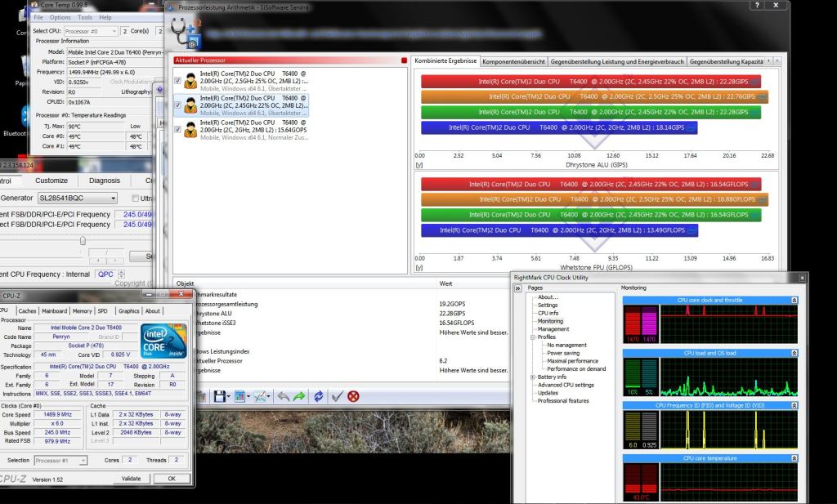Click the red stop square in Aktueller Prozessor header
The width and height of the screenshot is (837, 504).
coord(404,60)
